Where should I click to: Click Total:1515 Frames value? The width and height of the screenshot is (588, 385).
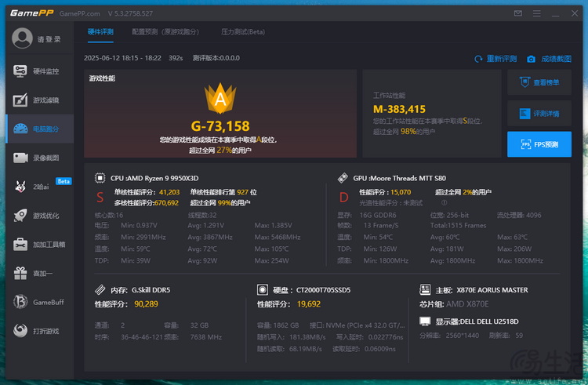coord(458,225)
